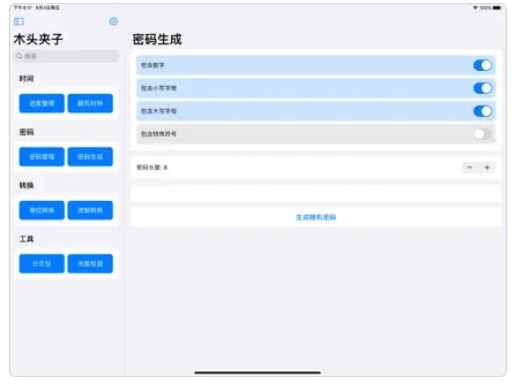
Task: Check the battery status icon
Action: 497,8
